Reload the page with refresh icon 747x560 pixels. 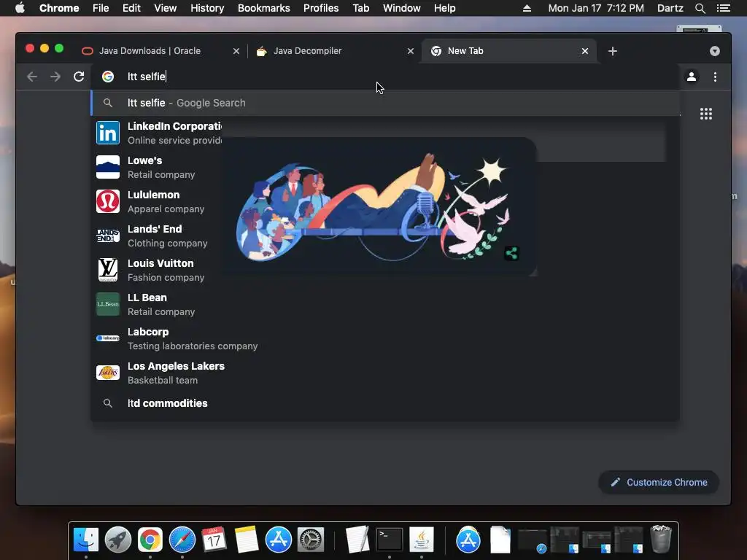coord(79,77)
